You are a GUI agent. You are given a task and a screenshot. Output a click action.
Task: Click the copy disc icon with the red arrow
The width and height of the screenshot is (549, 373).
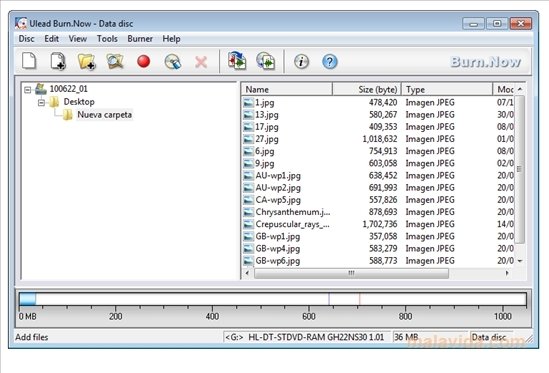coord(237,61)
